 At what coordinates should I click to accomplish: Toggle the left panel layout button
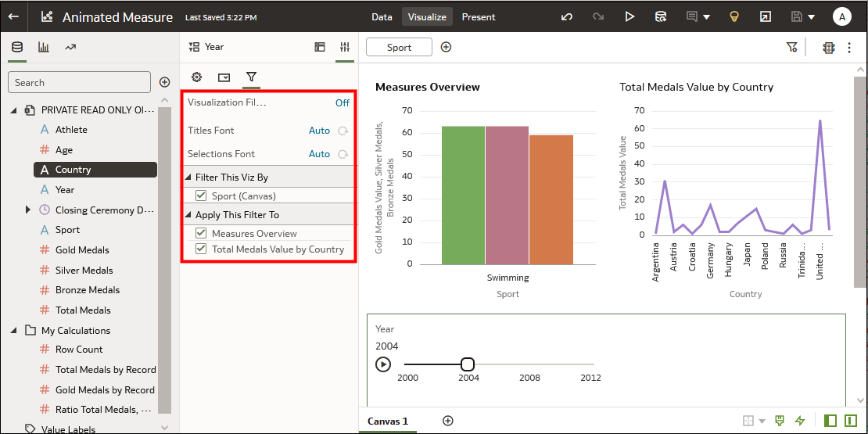(830, 421)
